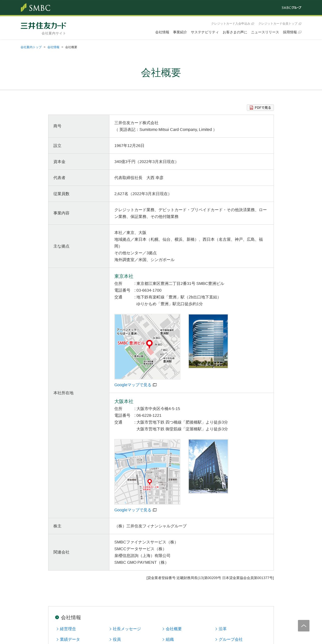Select the 340億3千円 capital text
322x644 pixels.
click(x=125, y=162)
